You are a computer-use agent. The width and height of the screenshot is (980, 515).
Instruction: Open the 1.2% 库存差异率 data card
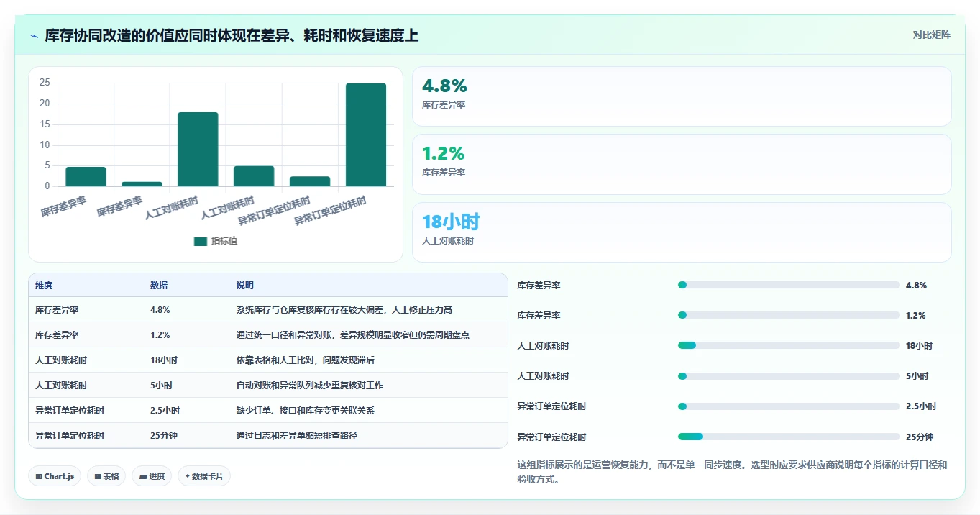click(x=682, y=164)
